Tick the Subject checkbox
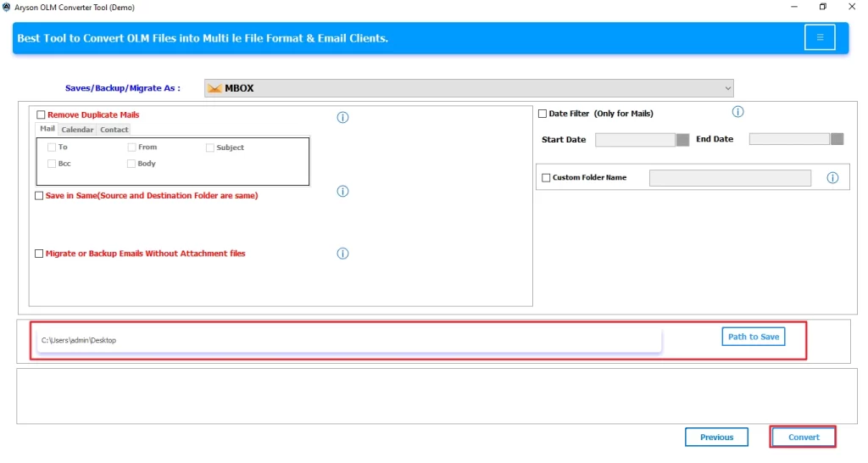868x463 pixels. point(210,148)
